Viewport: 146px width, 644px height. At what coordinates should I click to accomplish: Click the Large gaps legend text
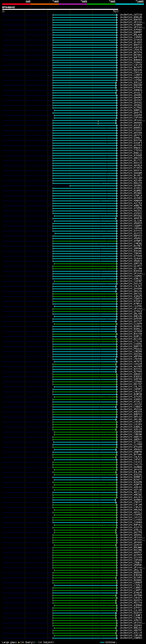click(28, 642)
